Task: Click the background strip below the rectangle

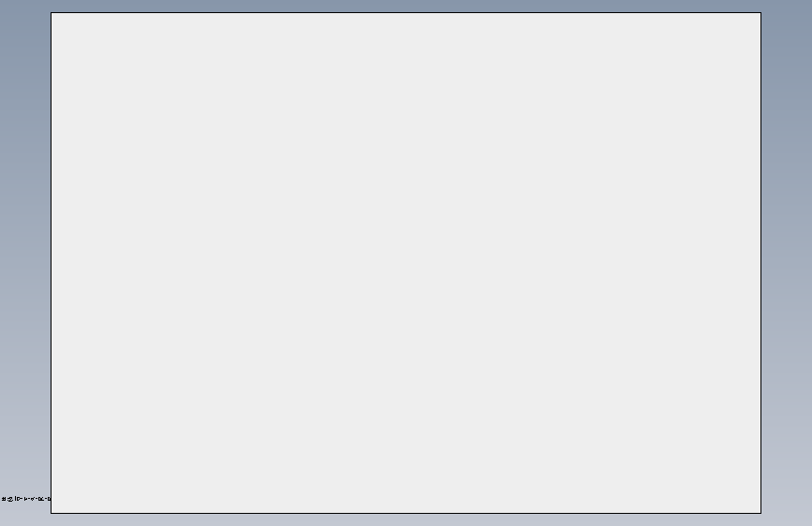Action: 406,519
